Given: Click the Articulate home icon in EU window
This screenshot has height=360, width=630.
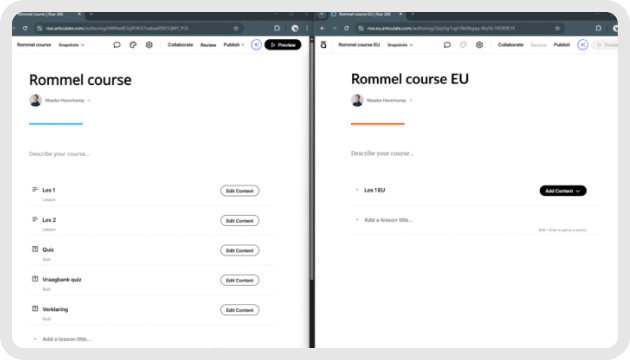Looking at the screenshot, I should tap(323, 45).
